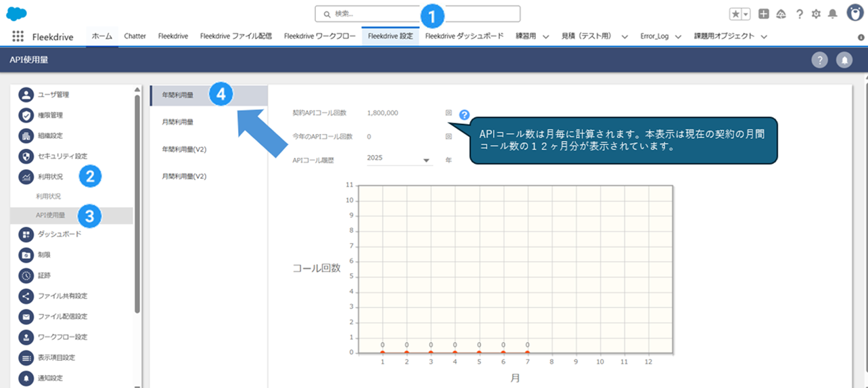The width and height of the screenshot is (868, 388).
Task: Click the Salesforce cloud logo
Action: (17, 13)
